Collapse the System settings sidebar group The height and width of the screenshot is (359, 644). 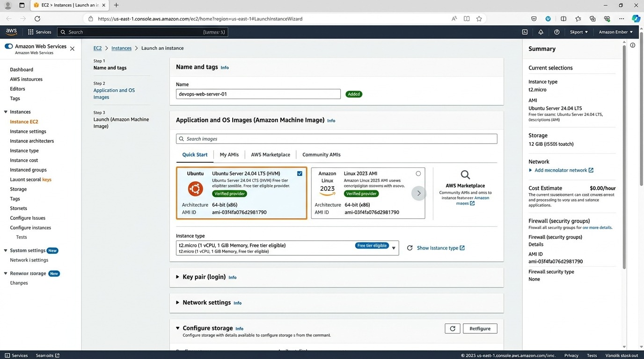point(6,251)
